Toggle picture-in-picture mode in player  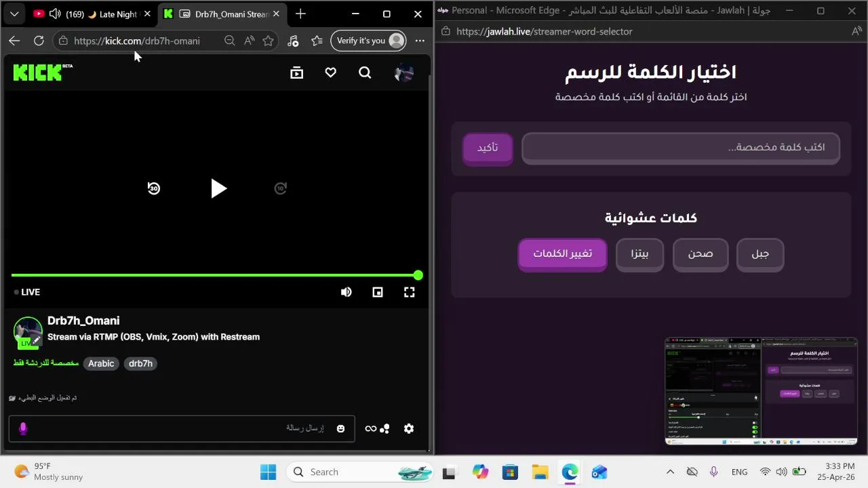tap(378, 292)
